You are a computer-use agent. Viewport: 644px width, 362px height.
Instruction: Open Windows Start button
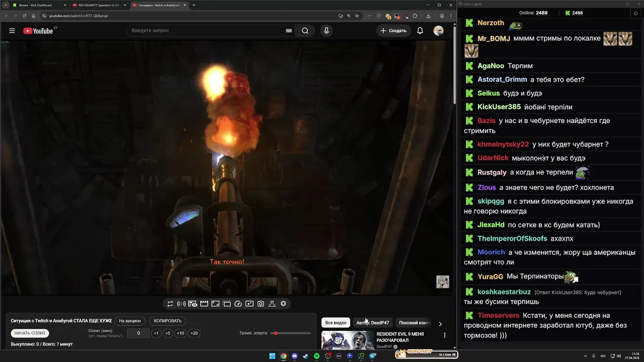point(272,356)
